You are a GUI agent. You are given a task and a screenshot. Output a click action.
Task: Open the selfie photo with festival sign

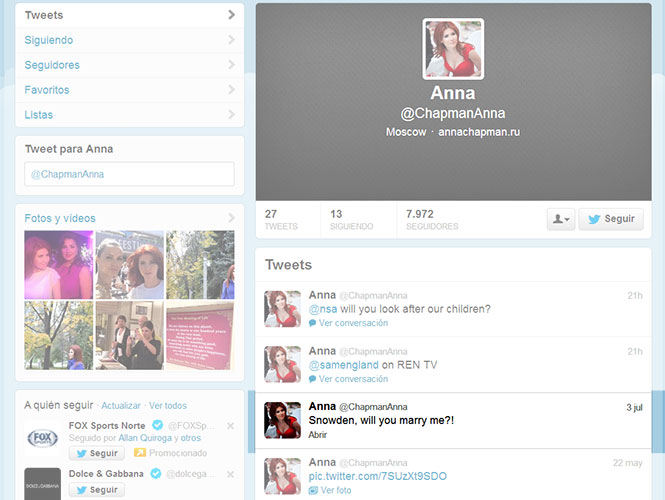point(129,265)
